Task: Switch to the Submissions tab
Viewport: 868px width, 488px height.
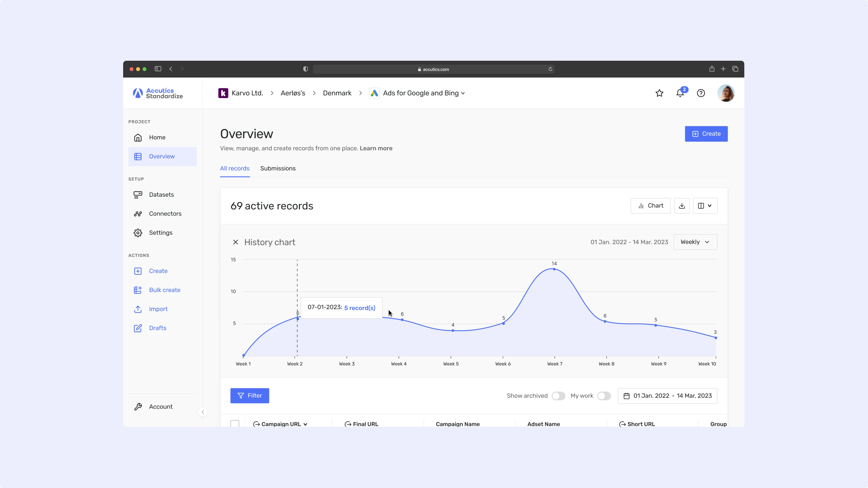Action: coord(278,168)
